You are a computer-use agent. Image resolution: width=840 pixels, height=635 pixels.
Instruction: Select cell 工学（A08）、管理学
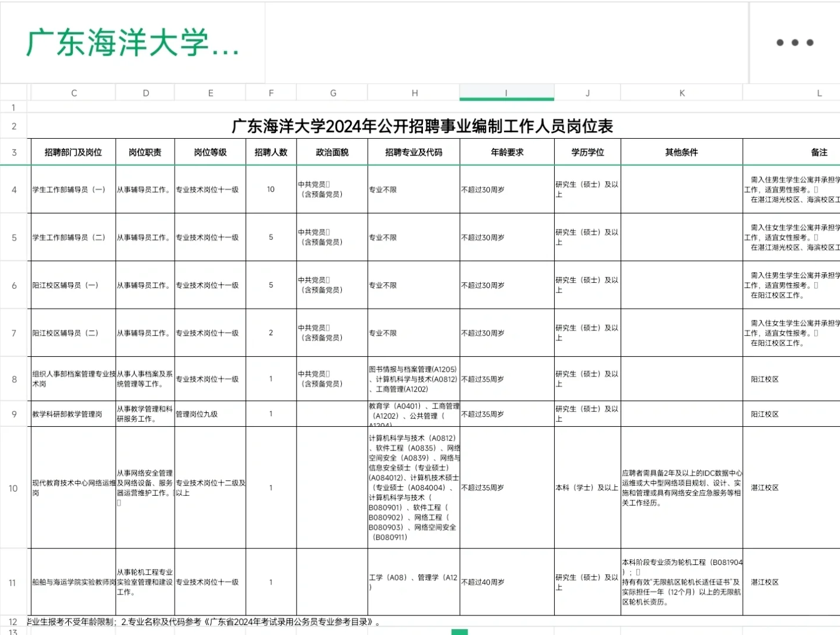click(414, 582)
